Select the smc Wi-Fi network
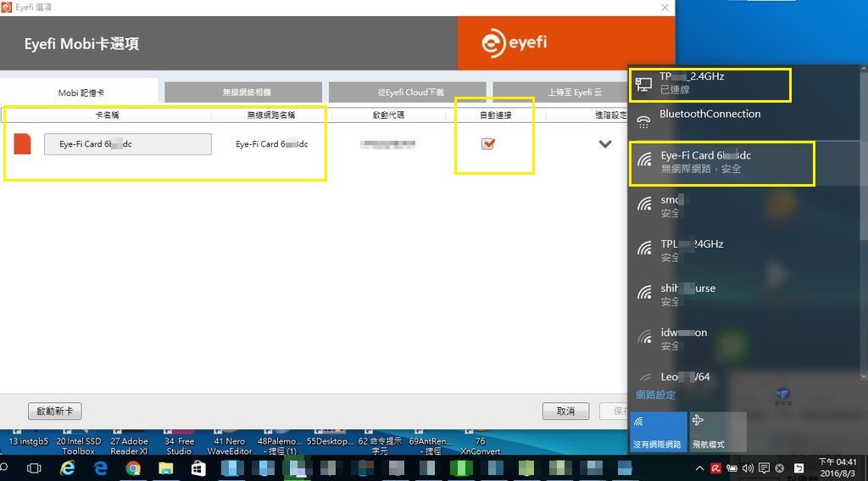 [744, 206]
